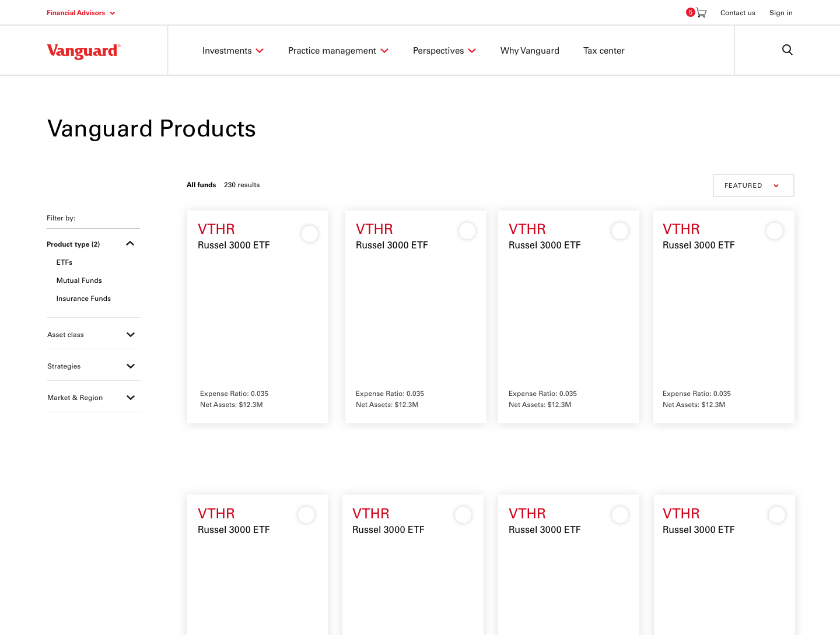Screen dimensions: 840x635
Task: Filter by Insurance Funds
Action: point(83,299)
